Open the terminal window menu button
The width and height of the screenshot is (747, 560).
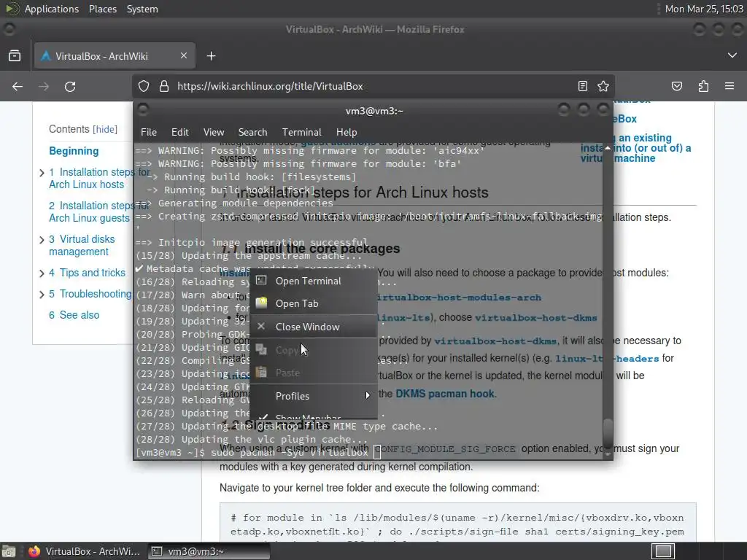coord(142,111)
